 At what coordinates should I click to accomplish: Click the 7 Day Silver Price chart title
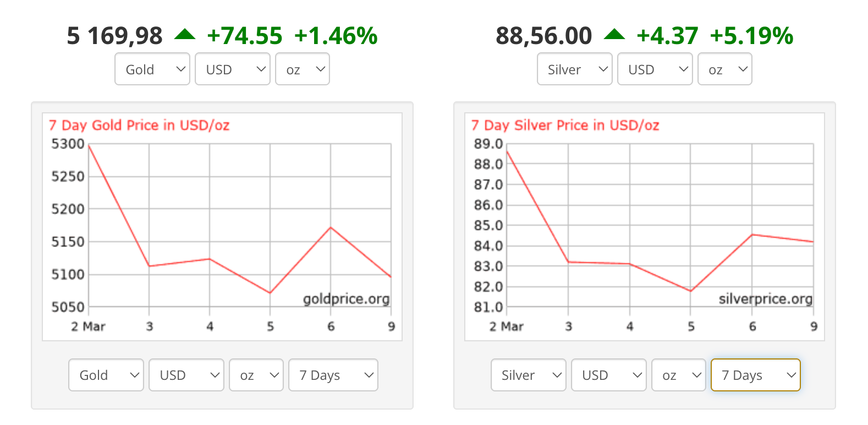point(565,126)
